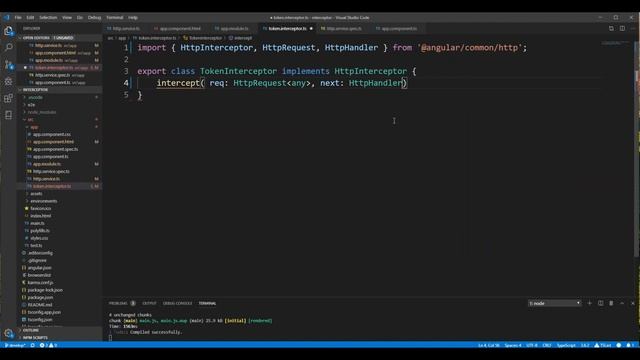Open the Manage gear menu
640x360 pixels.
pyautogui.click(x=8, y=333)
